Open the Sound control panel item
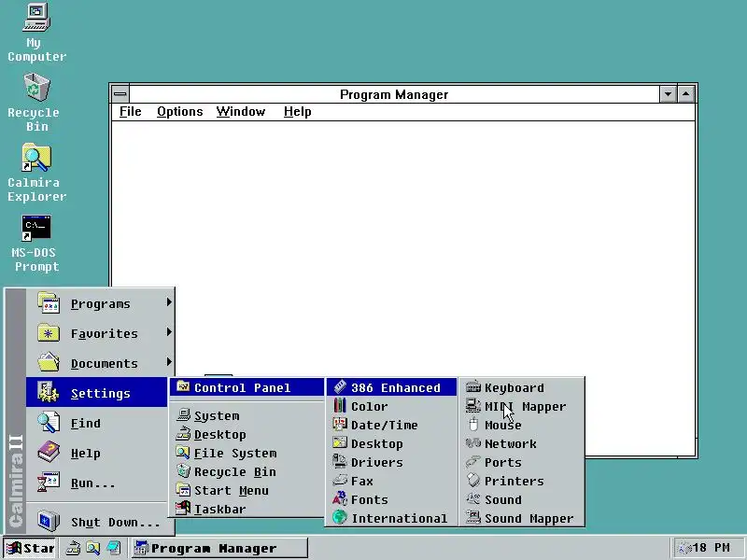747x560 pixels. coord(522,499)
